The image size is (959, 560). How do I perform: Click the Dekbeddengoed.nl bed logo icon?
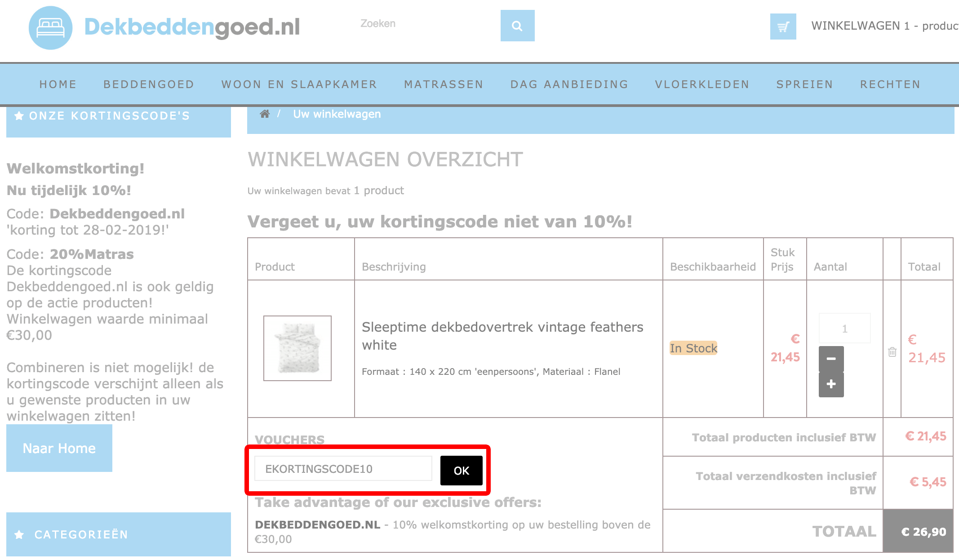click(50, 28)
